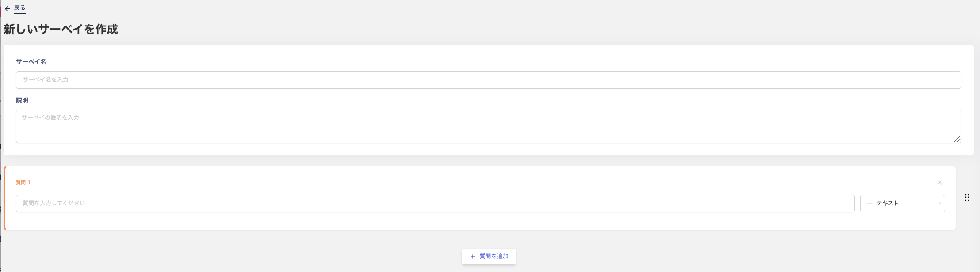Screen dimensions: 980x272
Task: Click the plus icon on 質問を追加
Action: pos(472,257)
